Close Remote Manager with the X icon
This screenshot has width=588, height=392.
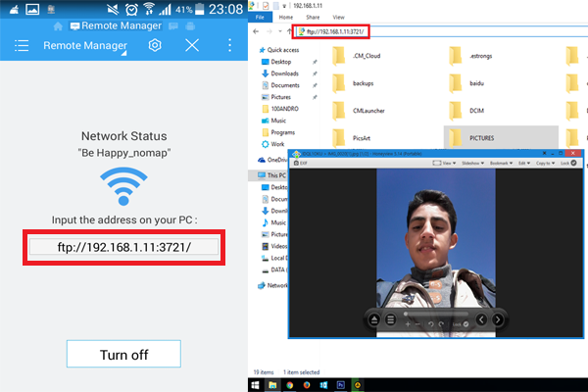pos(192,46)
